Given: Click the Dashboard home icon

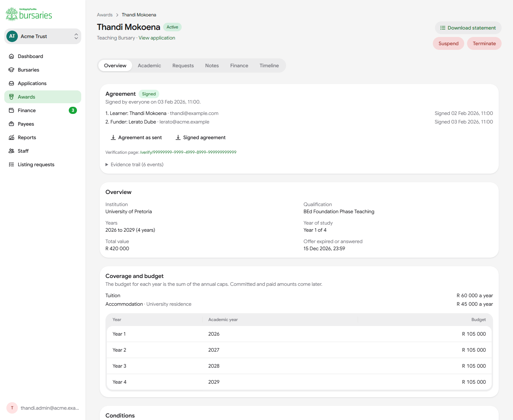Looking at the screenshot, I should point(11,56).
